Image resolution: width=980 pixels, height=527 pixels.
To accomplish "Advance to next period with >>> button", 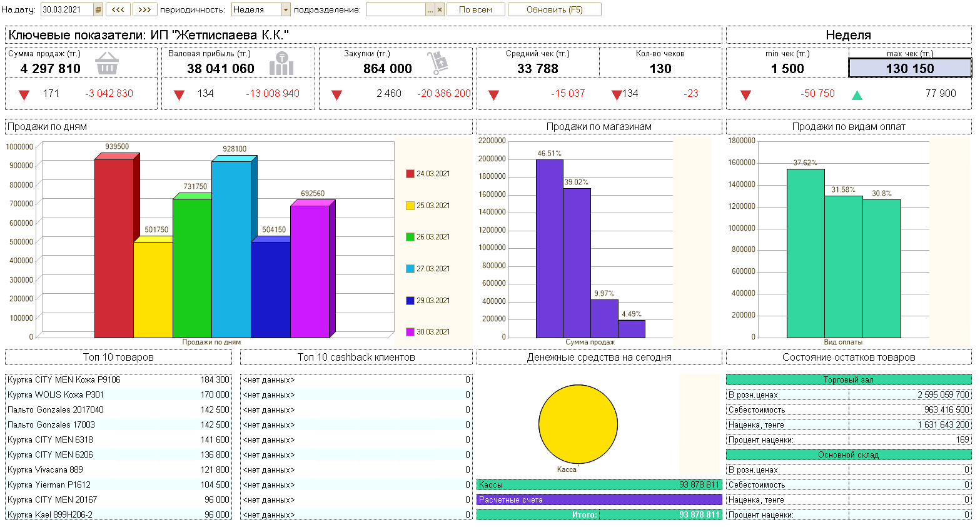I will tap(144, 9).
